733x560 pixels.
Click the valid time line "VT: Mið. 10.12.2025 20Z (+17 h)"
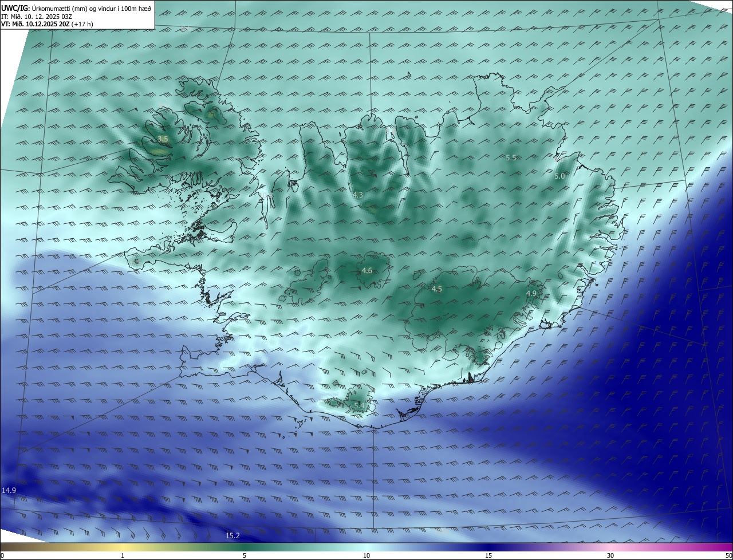[x=46, y=25]
